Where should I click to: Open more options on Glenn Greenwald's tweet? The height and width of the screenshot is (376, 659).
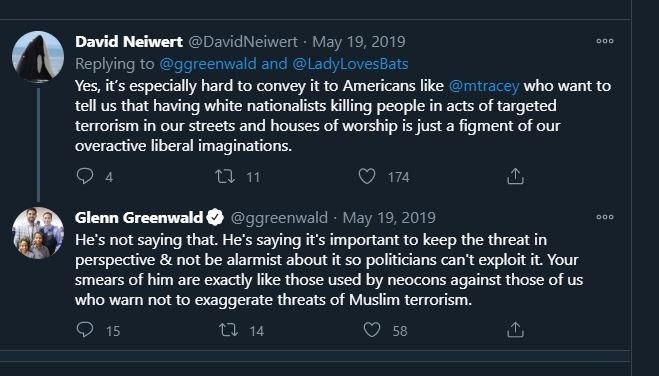605,217
